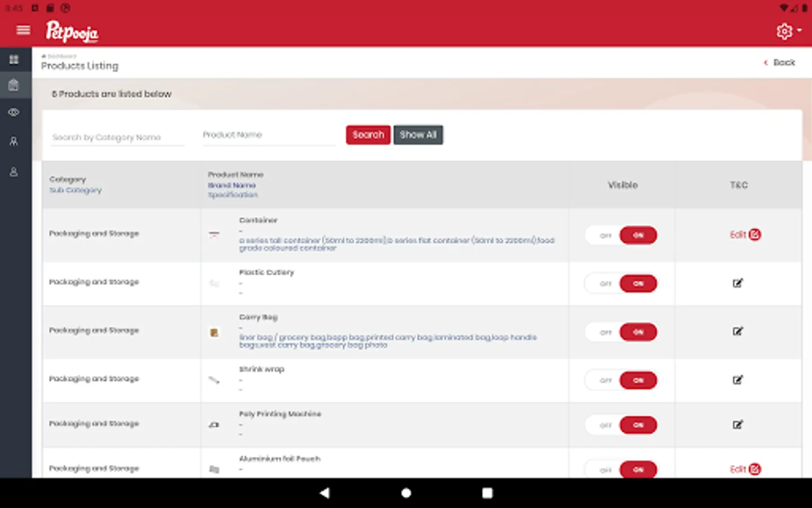The image size is (812, 508).
Task: Toggle visibility of Plastic Cutlery product
Action: coord(621,283)
